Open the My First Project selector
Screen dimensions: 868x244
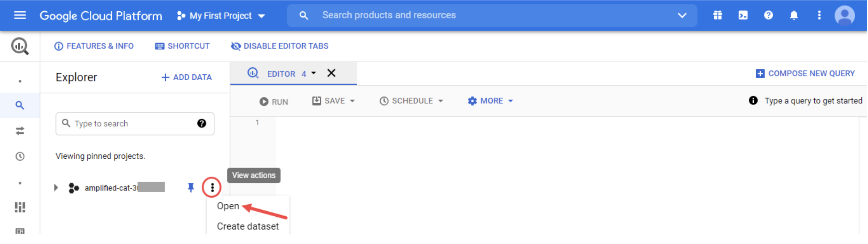pyautogui.click(x=221, y=16)
